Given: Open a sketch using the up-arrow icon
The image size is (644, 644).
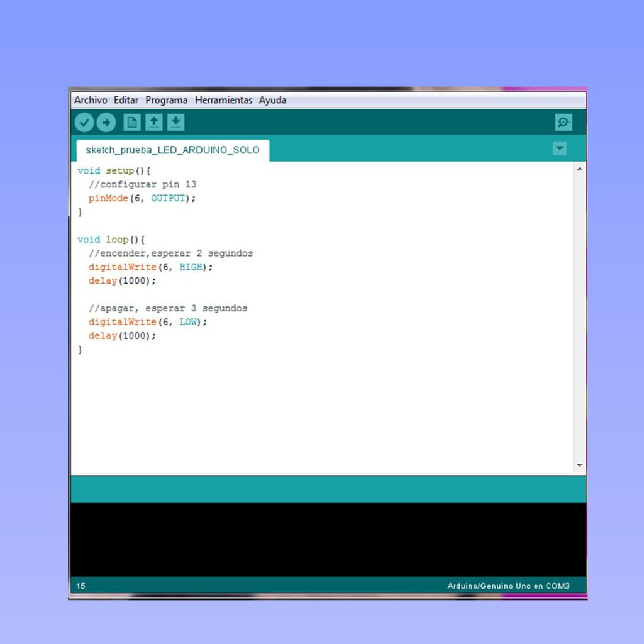Looking at the screenshot, I should [x=154, y=123].
